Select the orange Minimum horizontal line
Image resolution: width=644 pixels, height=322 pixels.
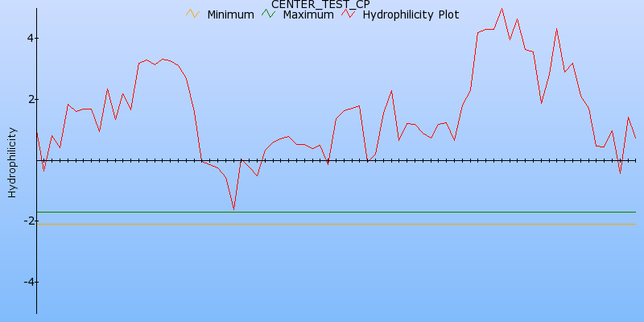pos(322,224)
